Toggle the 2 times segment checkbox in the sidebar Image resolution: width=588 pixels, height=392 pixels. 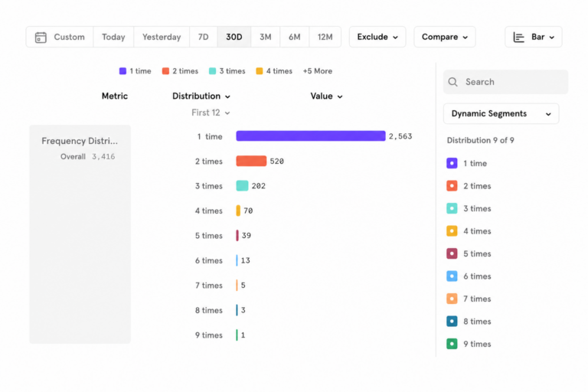452,186
